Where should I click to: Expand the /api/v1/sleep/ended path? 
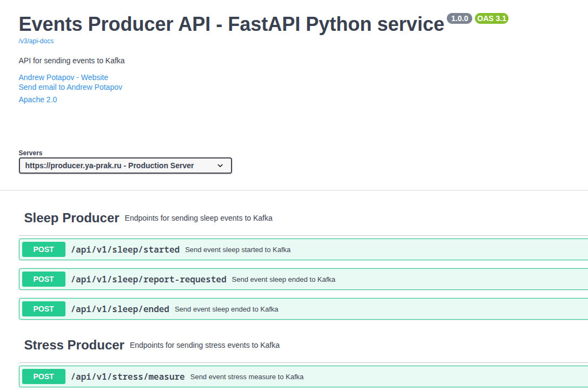pyautogui.click(x=120, y=309)
